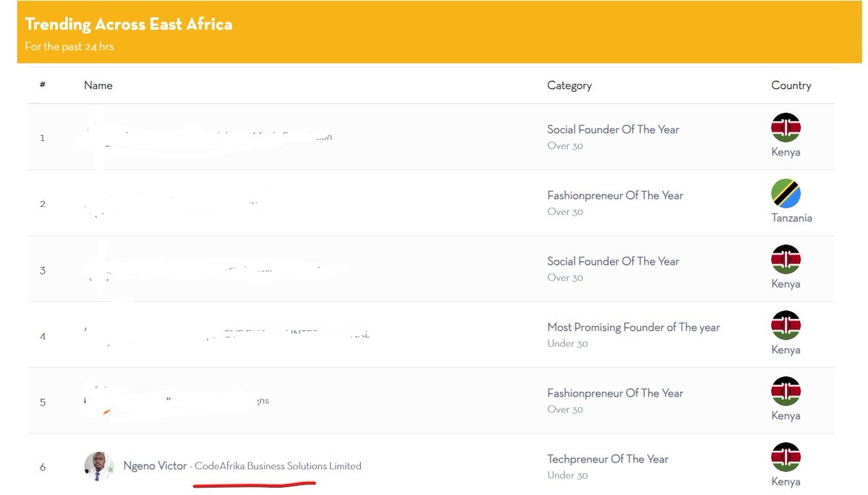Click rank number 4

[43, 337]
